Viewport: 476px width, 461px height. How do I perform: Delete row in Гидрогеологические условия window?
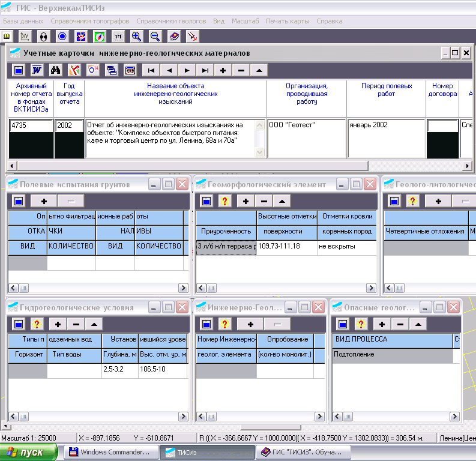(76, 324)
